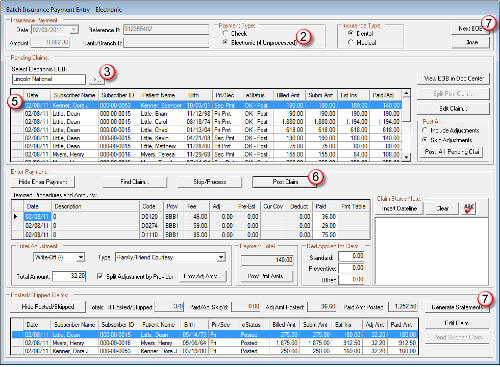Screen dimensions: 500x367
Task: Select pending claim for patient Myers, Teresa
Action: tap(207, 154)
